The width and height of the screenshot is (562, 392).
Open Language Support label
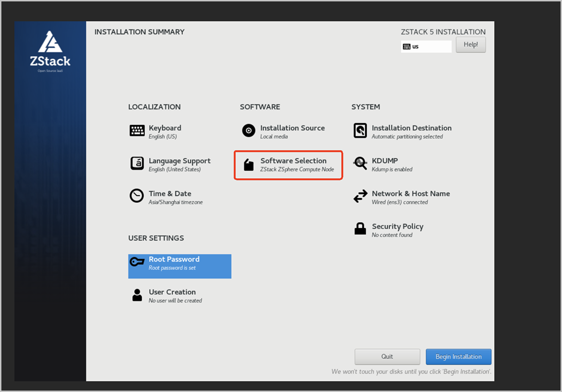point(180,161)
